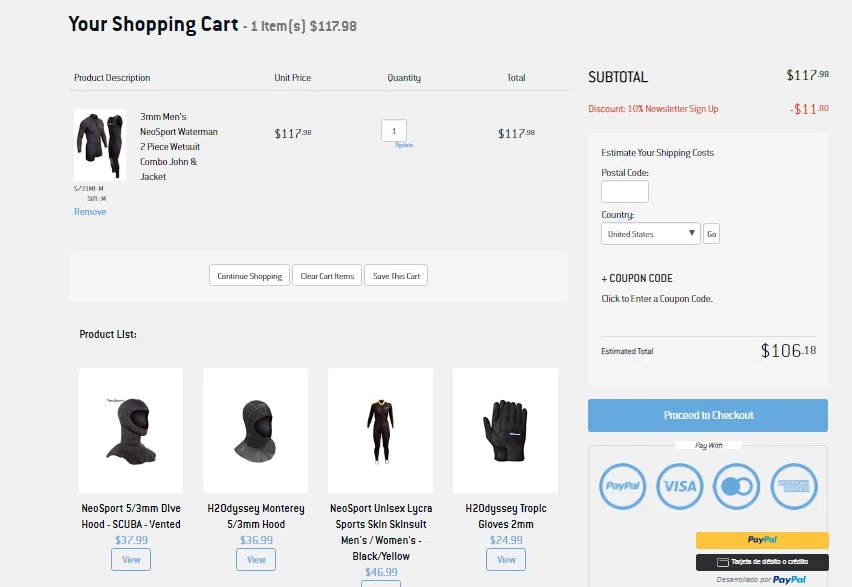View the H2Odyssey Tropic Gloves 2mm
Screen dimensions: 852x587
tap(506, 559)
